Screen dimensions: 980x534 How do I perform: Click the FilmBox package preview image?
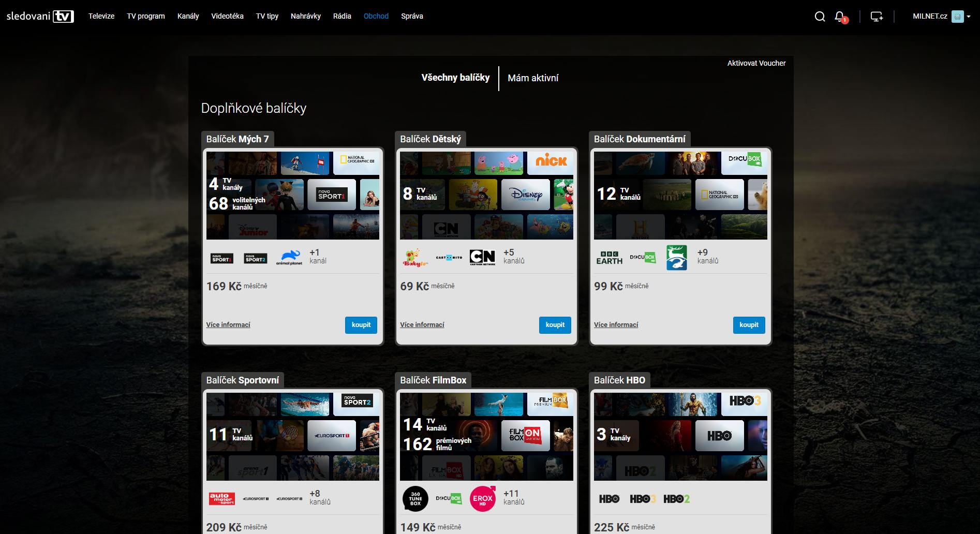[x=486, y=437]
